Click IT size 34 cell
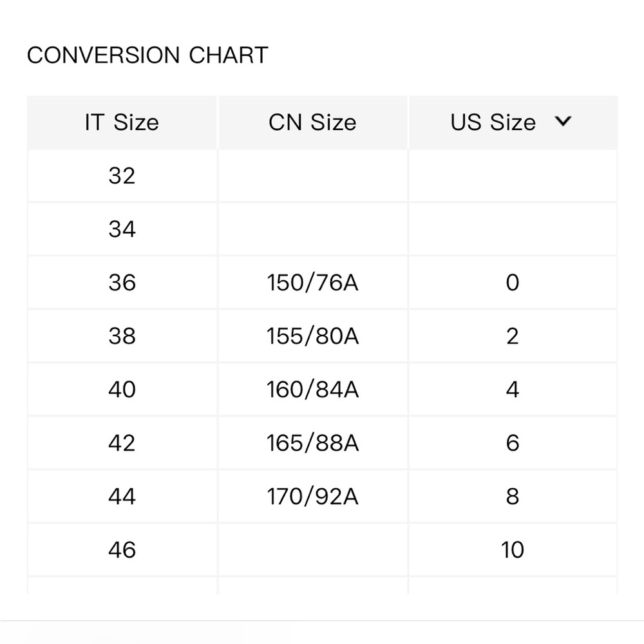The image size is (644, 644). [x=122, y=229]
